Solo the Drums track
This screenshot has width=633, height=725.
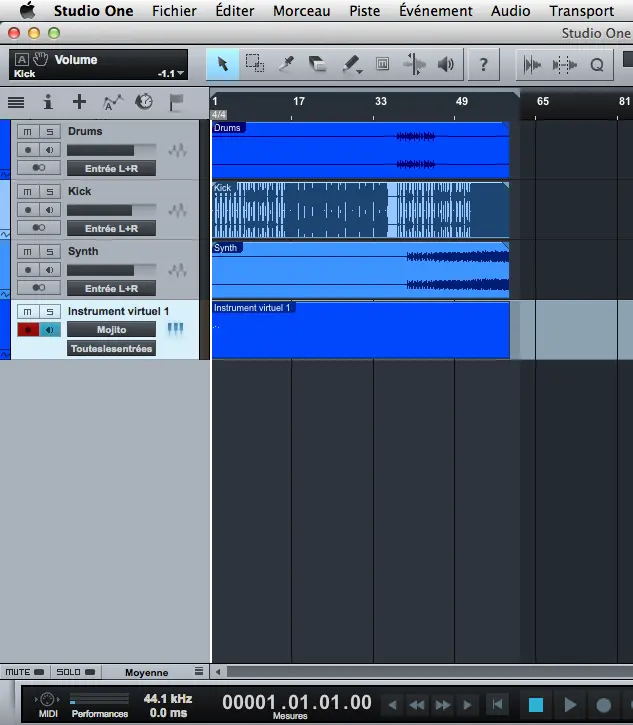pos(49,132)
